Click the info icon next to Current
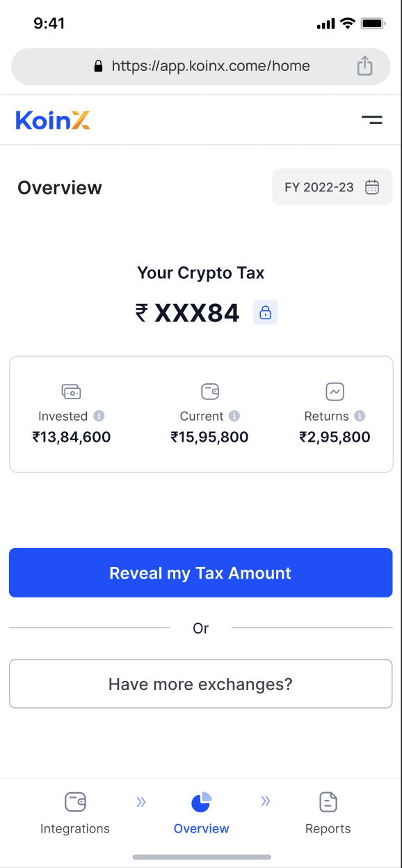 (x=234, y=416)
